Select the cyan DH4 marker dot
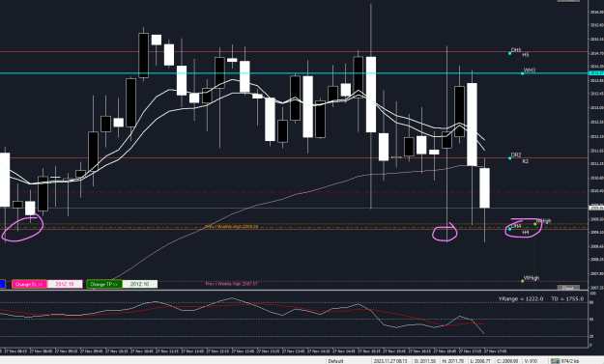Viewport: 604px width, 364px height. pos(509,230)
